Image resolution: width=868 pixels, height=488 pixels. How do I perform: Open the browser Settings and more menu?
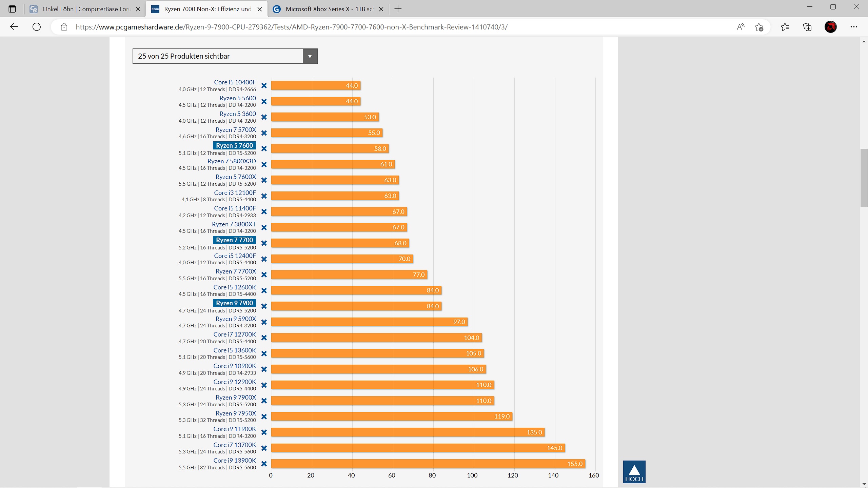click(x=854, y=27)
